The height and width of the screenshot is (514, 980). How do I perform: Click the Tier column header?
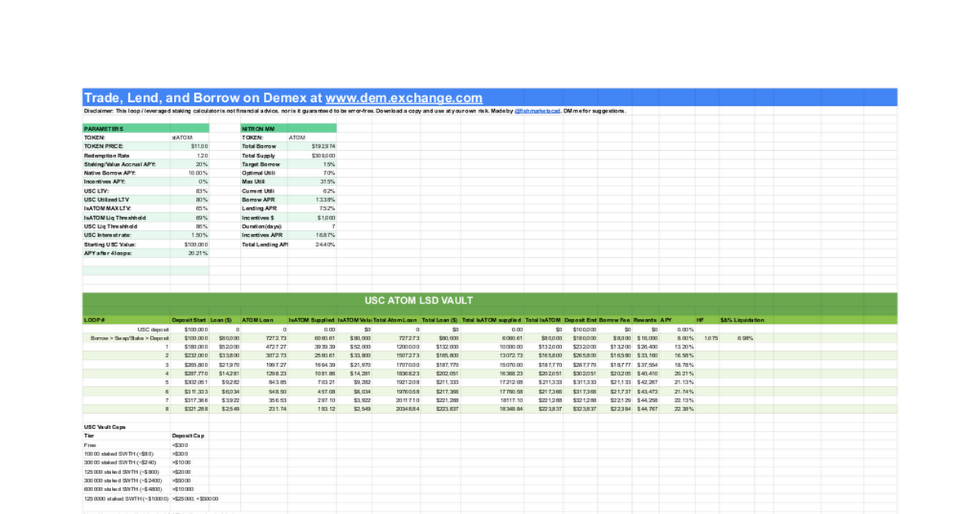click(x=127, y=436)
